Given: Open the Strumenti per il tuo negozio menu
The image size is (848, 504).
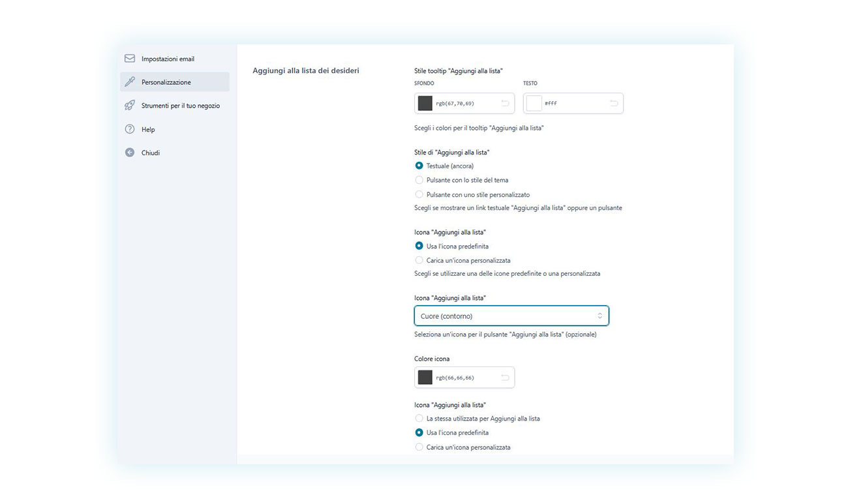Looking at the screenshot, I should pos(180,106).
